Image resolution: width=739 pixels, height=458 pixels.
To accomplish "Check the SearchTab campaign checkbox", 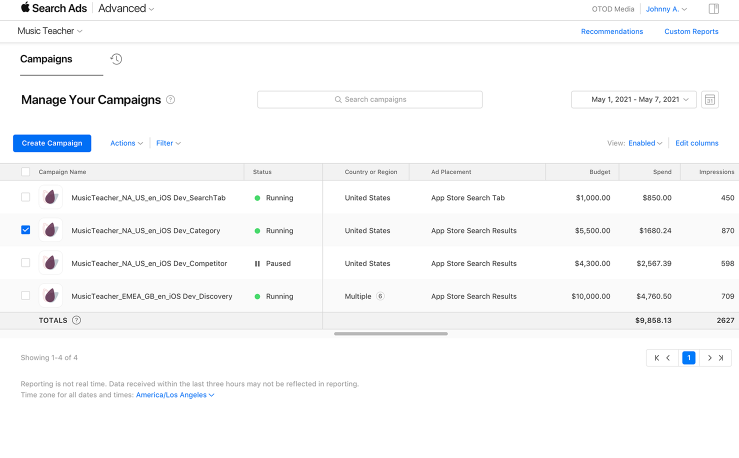I will pyautogui.click(x=25, y=197).
